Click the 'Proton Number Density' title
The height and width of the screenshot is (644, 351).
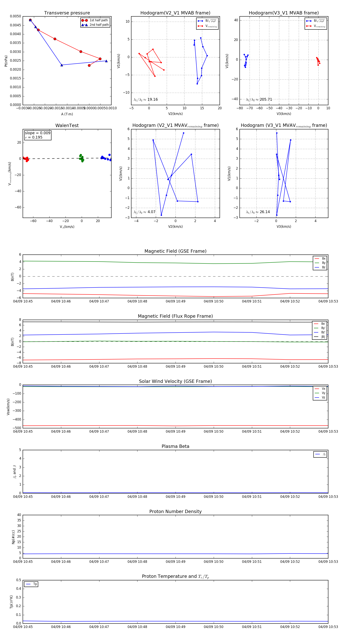tap(175, 511)
